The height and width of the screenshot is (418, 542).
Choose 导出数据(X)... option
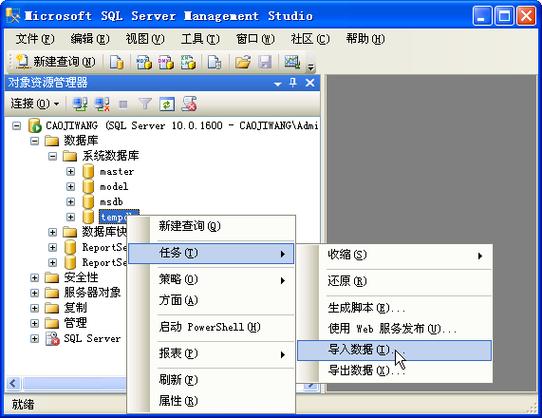(x=394, y=371)
